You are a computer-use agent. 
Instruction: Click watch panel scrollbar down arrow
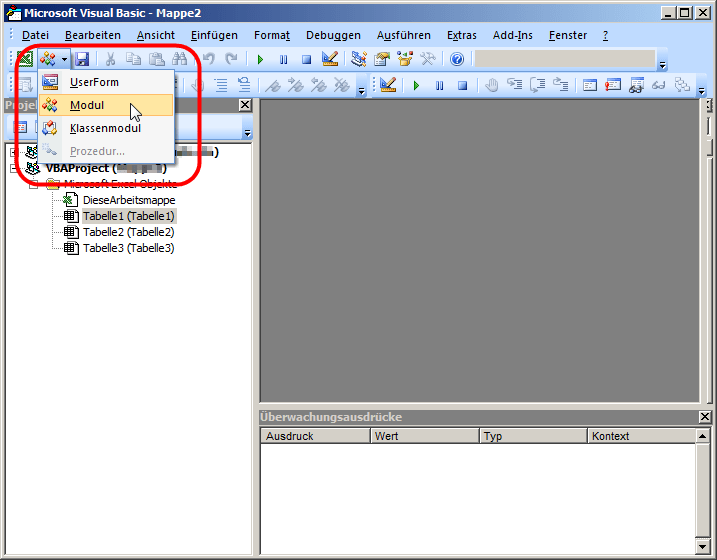(x=703, y=546)
